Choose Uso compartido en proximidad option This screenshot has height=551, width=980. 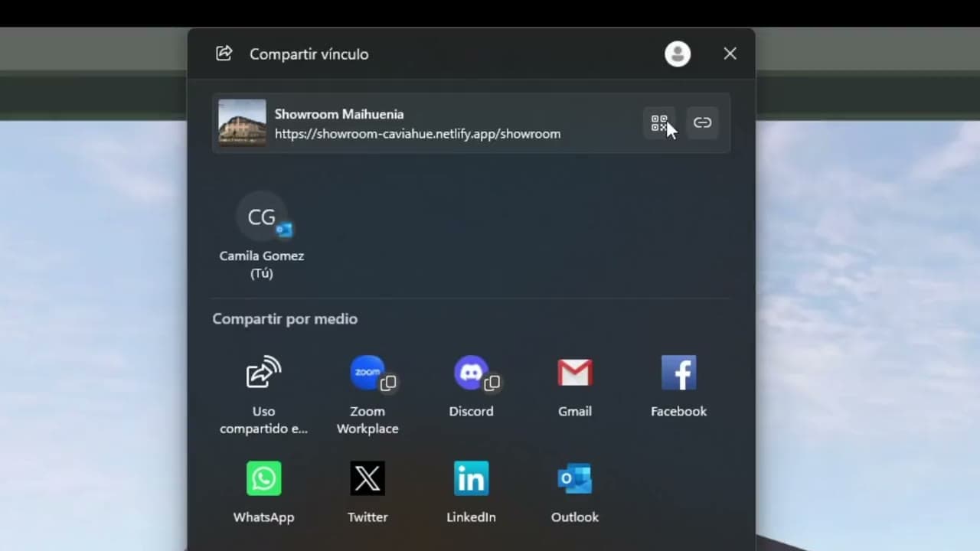pyautogui.click(x=263, y=394)
